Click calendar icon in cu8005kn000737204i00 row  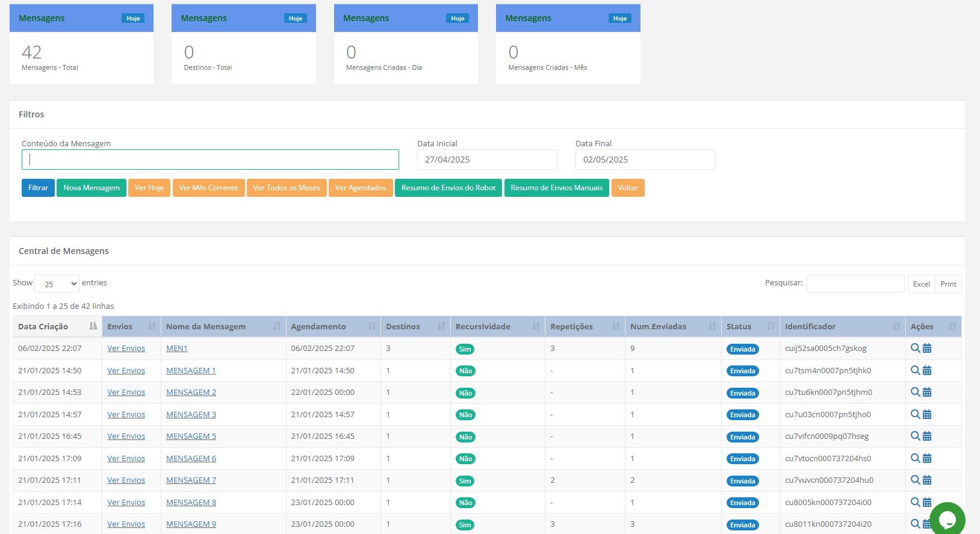tap(927, 502)
